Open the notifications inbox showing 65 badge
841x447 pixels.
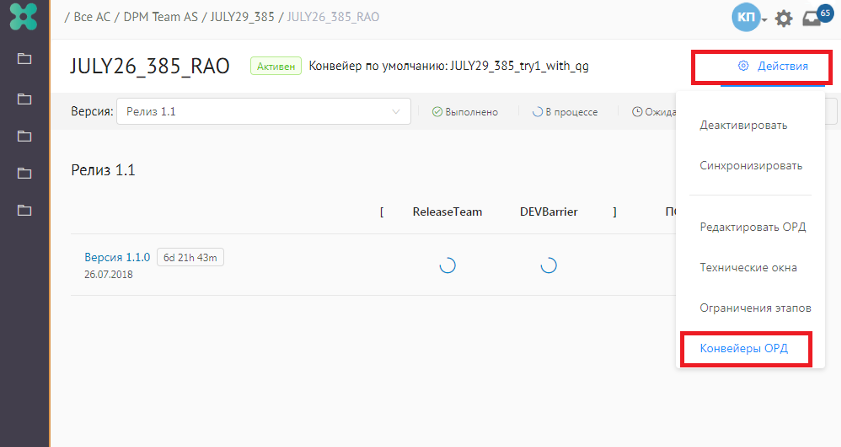tap(813, 18)
